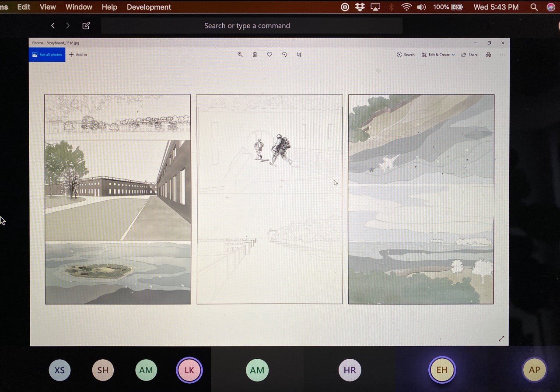Screen dimensions: 560x392
Task: Mark photo as favorite with heart icon
Action: pos(269,55)
